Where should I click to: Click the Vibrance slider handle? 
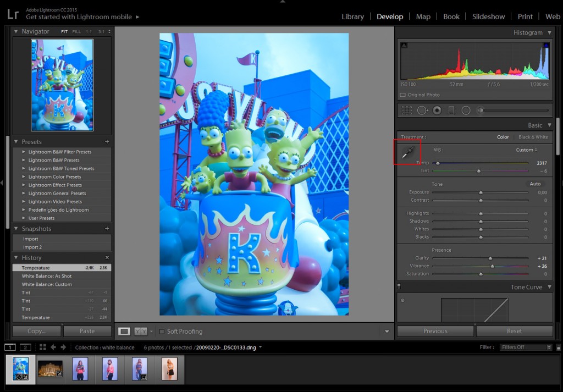(492, 266)
